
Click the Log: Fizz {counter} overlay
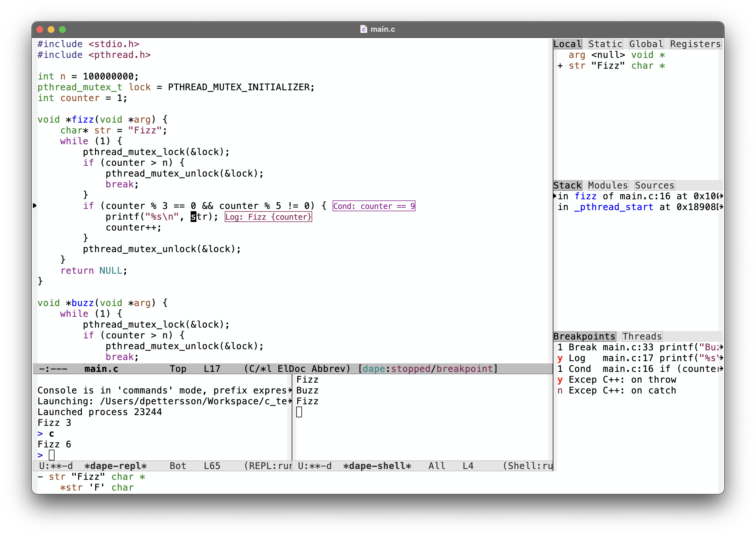click(268, 217)
